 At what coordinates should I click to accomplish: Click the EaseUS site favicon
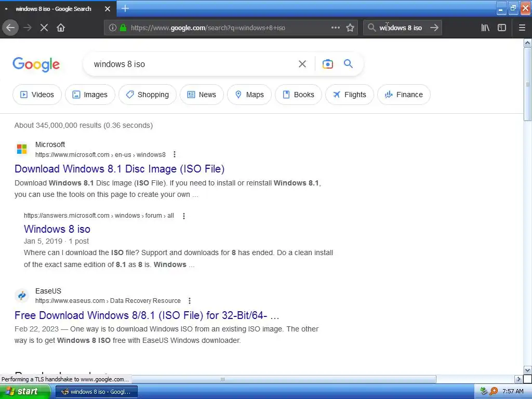click(22, 296)
